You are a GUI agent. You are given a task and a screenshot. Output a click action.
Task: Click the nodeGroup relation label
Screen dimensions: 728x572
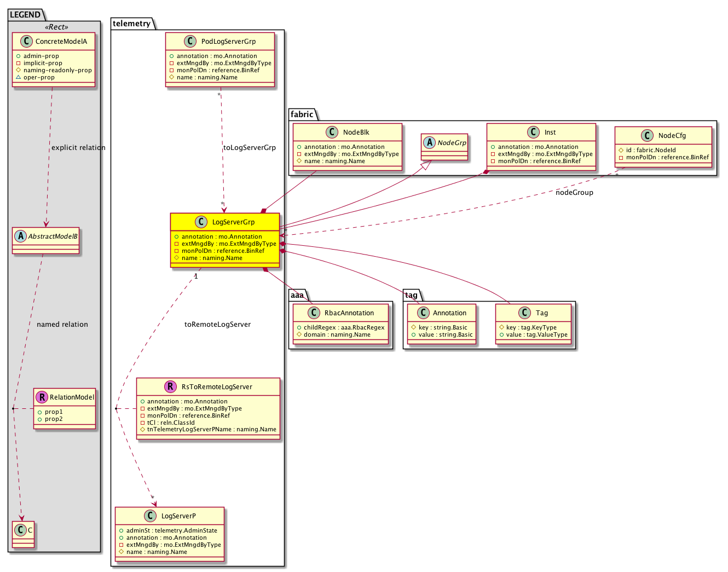574,193
